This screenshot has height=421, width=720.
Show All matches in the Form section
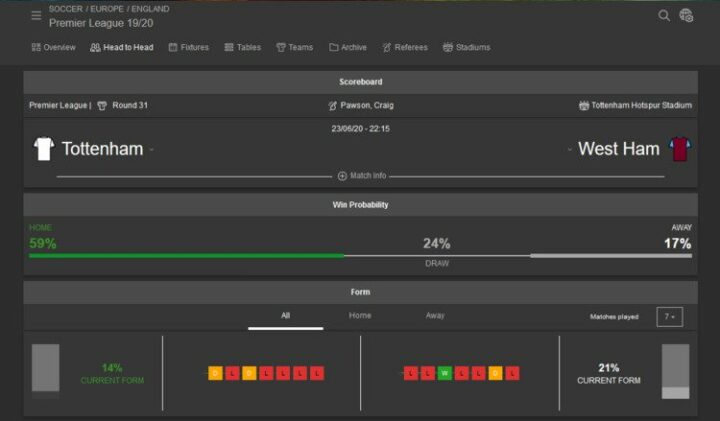tap(286, 316)
